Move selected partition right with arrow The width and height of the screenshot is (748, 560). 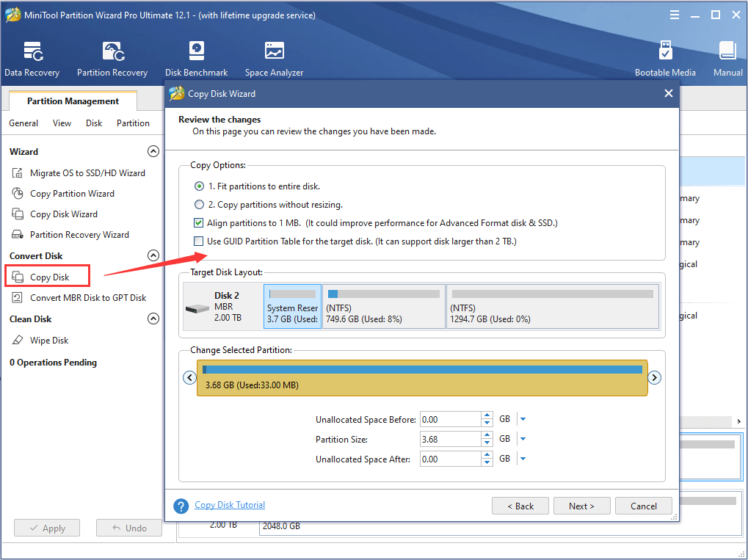[x=654, y=378]
